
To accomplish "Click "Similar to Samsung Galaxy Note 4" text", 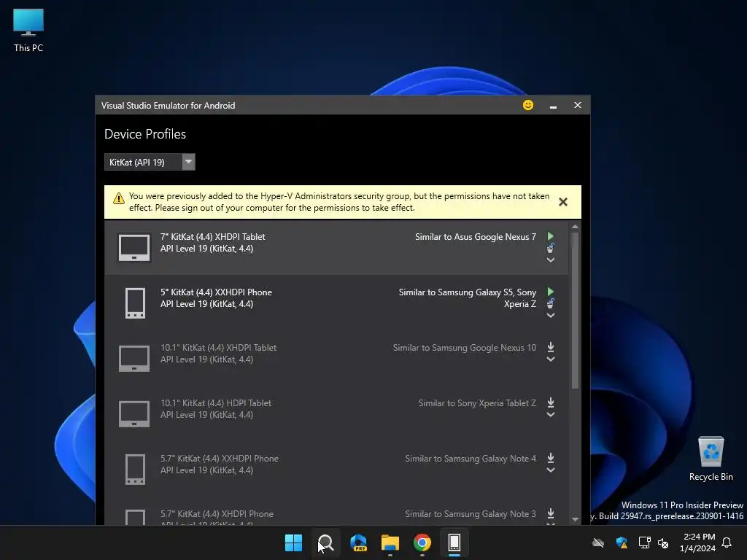I will (x=471, y=459).
